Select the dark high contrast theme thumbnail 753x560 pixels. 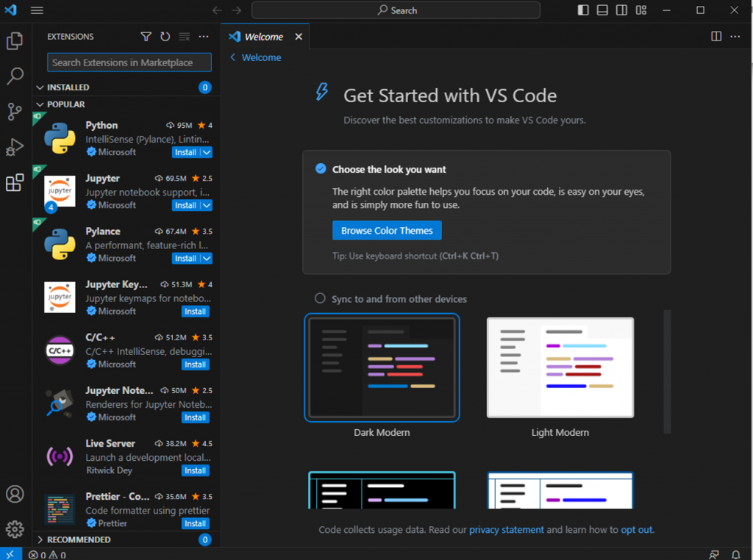[382, 490]
